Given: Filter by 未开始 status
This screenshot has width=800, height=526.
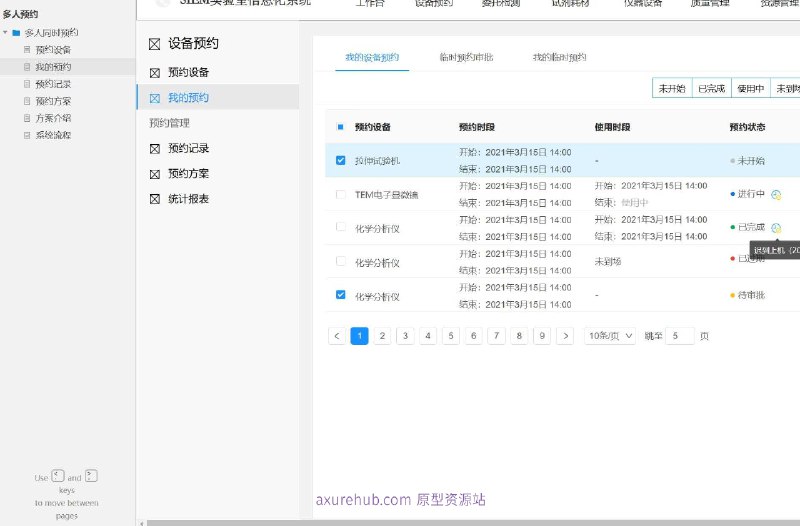Looking at the screenshot, I should point(672,88).
